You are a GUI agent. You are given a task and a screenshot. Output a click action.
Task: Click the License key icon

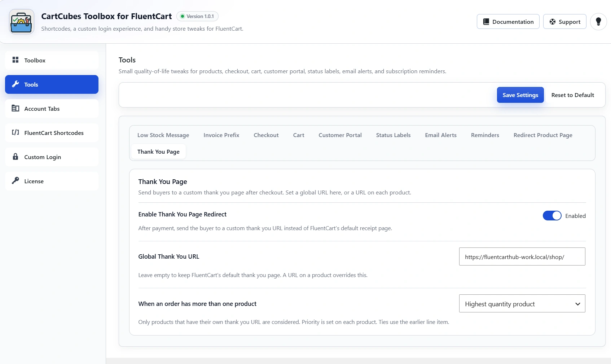coord(16,181)
